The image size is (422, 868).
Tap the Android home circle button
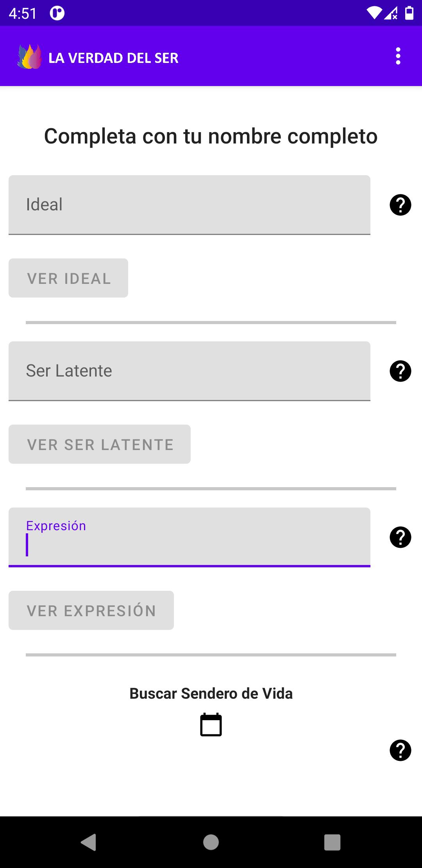pos(211,842)
